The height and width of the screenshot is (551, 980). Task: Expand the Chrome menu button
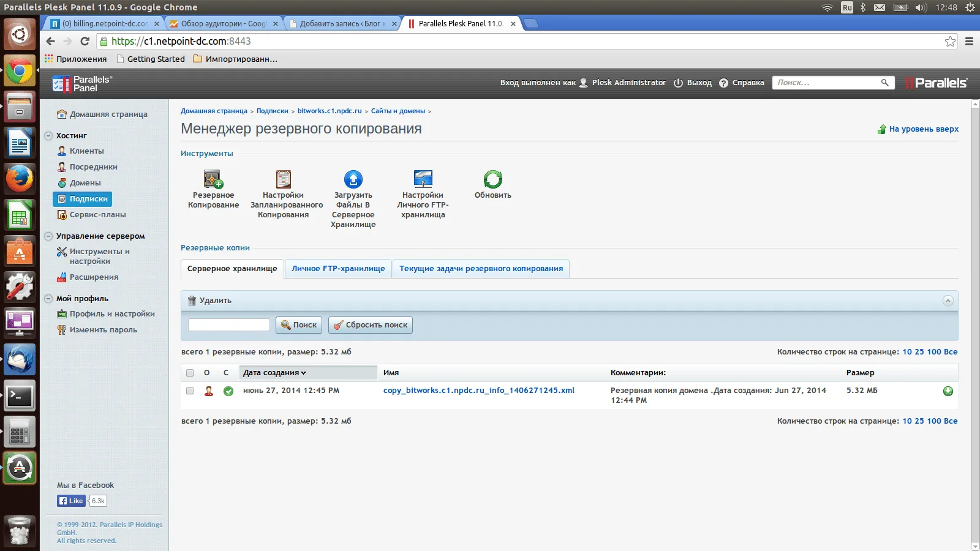tap(969, 42)
